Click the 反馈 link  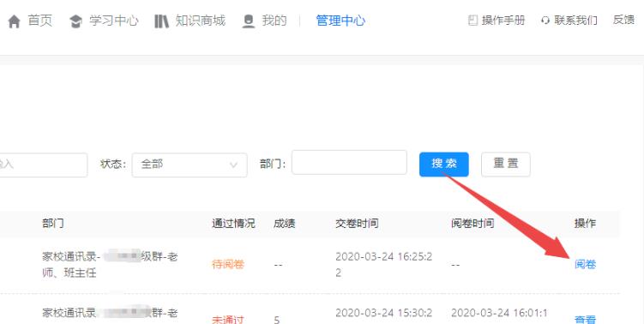coord(624,20)
